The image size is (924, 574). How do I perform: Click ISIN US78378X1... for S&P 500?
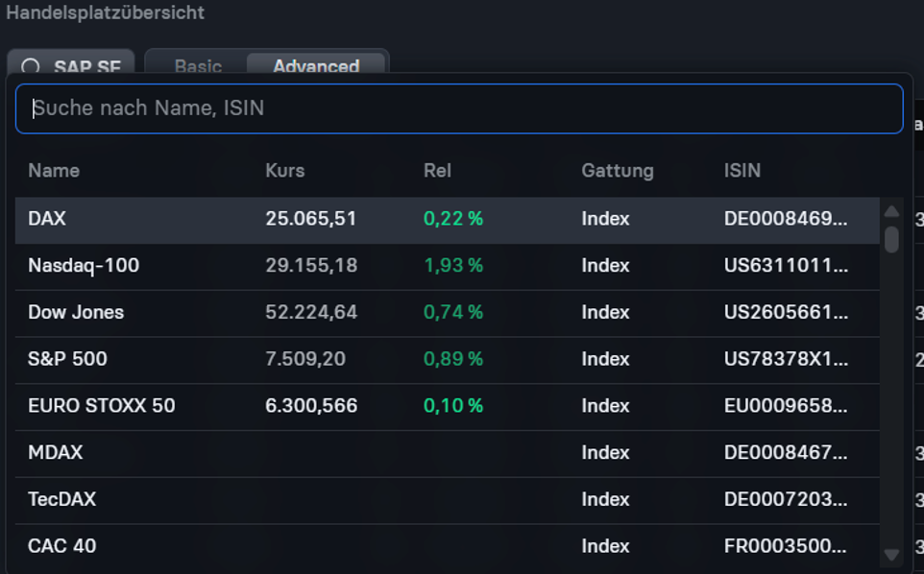coord(786,359)
